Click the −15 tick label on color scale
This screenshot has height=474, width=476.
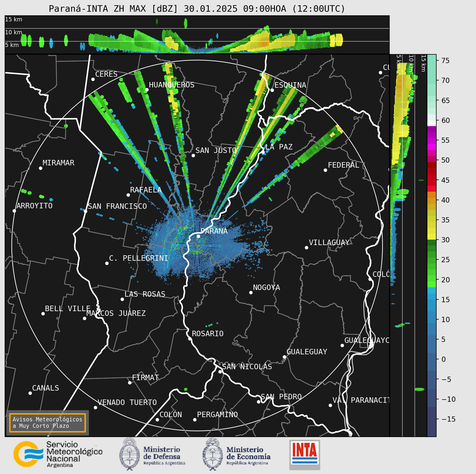point(448,419)
